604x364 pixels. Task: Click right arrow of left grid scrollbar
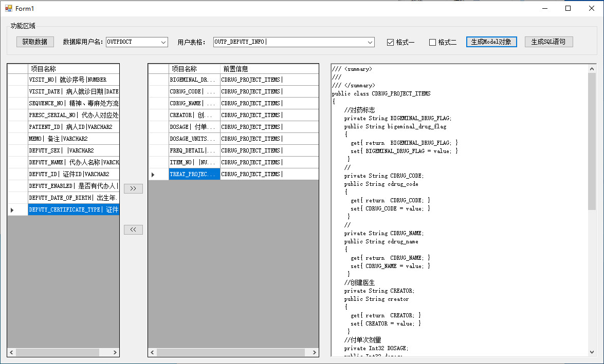click(115, 353)
